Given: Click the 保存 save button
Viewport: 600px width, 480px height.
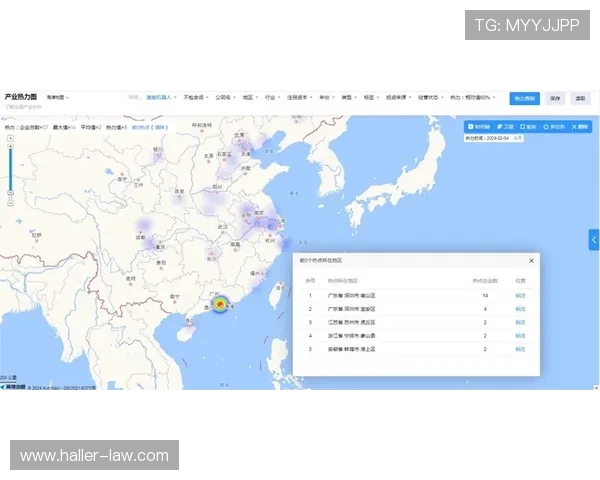Looking at the screenshot, I should click(x=555, y=98).
